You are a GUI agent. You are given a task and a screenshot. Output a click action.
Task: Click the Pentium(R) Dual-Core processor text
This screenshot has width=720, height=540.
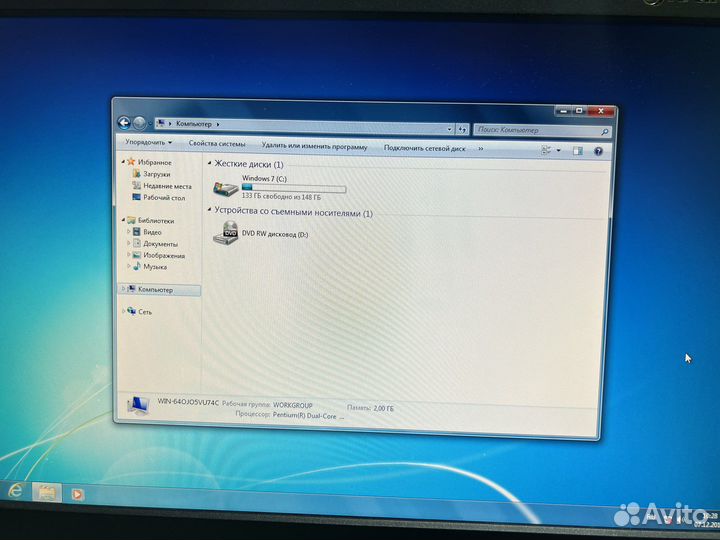click(x=304, y=416)
